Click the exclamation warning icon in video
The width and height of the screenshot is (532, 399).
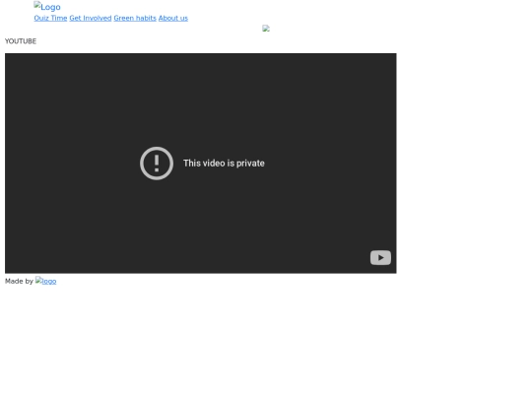coord(157,164)
